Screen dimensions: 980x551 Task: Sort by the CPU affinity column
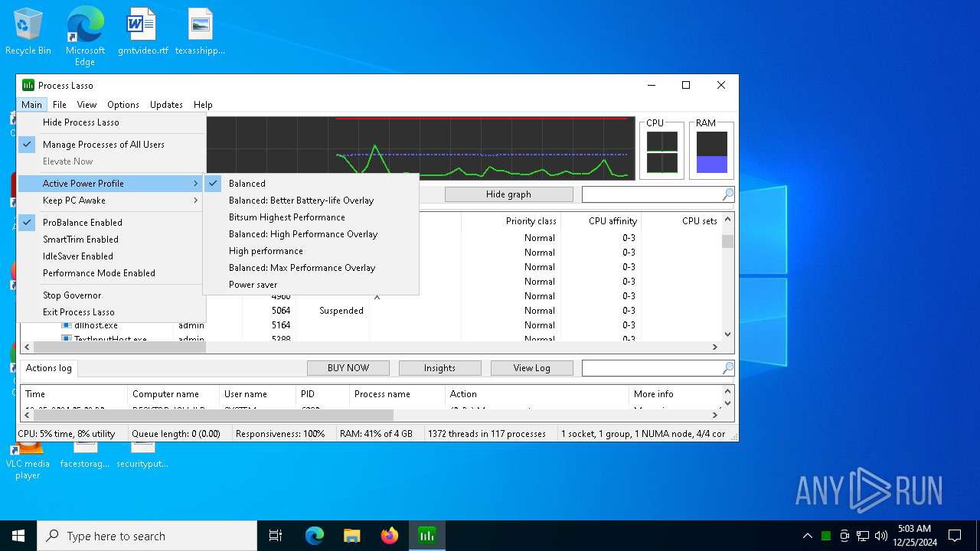pos(601,221)
